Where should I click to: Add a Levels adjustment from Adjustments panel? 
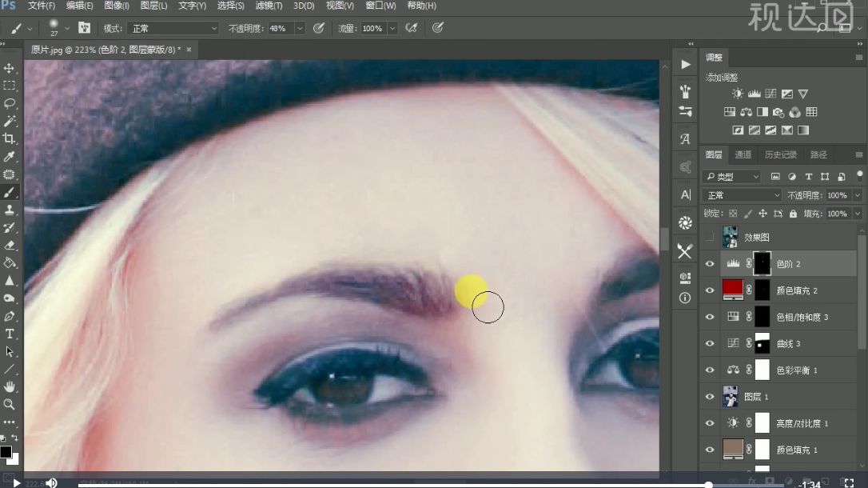coord(754,94)
